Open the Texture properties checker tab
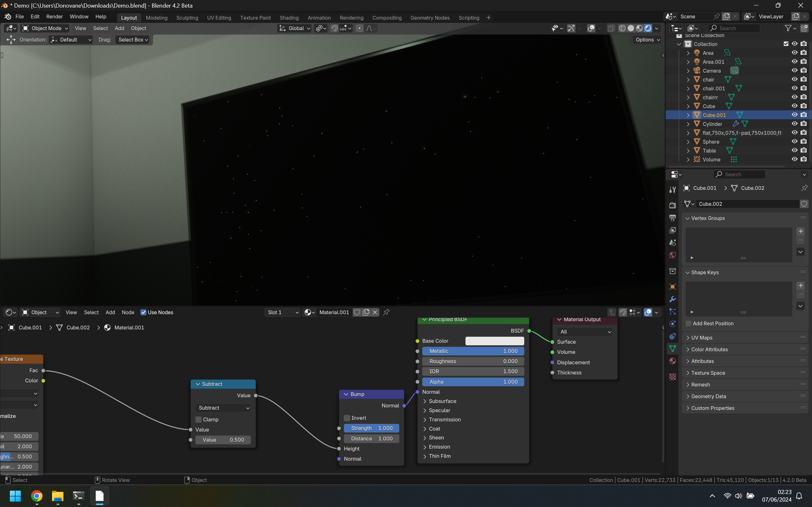Viewport: 812px width, 507px height. pyautogui.click(x=672, y=377)
